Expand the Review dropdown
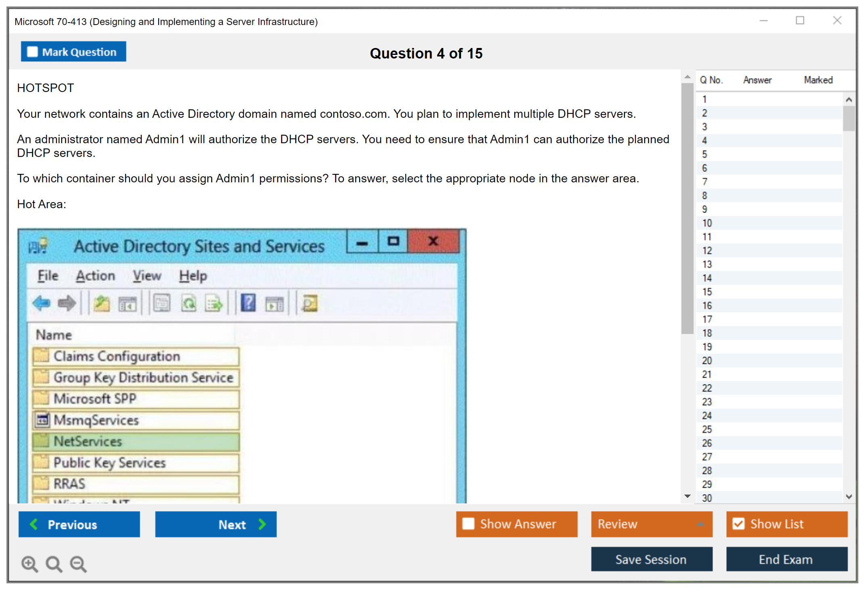This screenshot has height=593, width=868. coord(701,524)
